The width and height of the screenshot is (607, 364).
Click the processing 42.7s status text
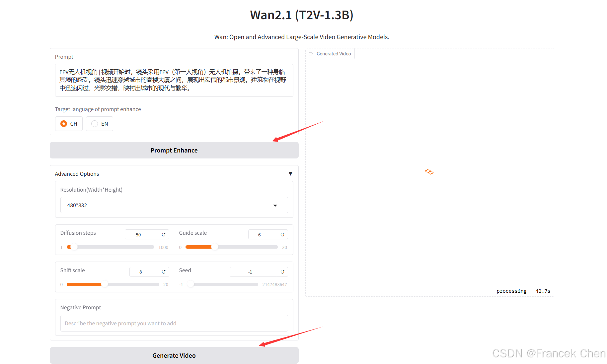(x=523, y=291)
